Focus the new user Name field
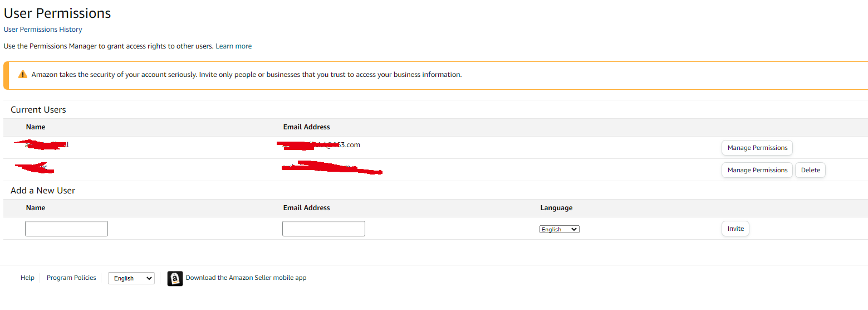868x310 pixels. point(66,229)
